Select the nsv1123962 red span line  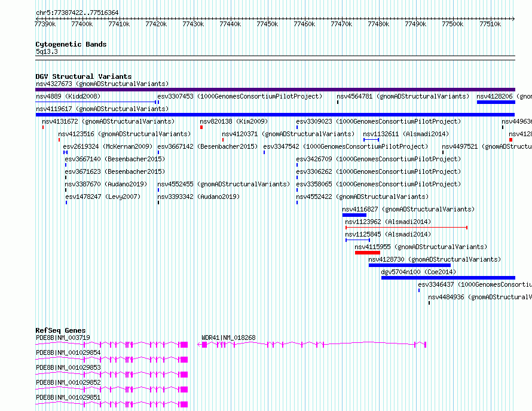click(x=406, y=228)
